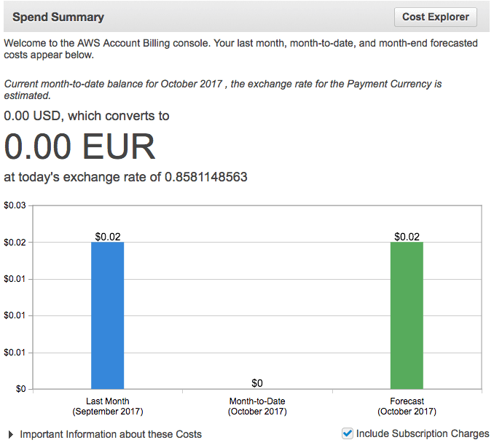Open the Cost Explorer button
Screen dimensions: 494x448
[436, 17]
